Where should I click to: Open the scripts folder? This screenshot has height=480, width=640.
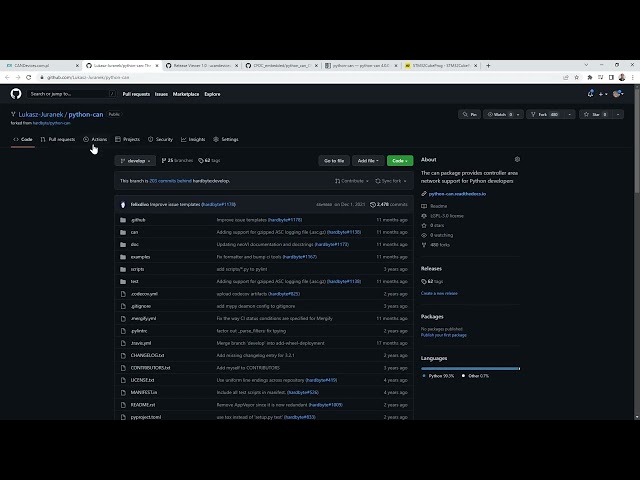click(x=138, y=269)
